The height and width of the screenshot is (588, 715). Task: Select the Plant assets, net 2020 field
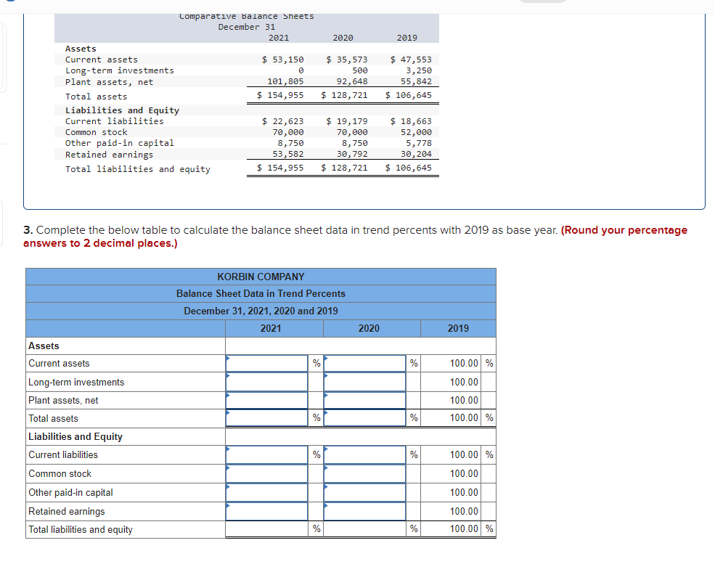point(364,400)
